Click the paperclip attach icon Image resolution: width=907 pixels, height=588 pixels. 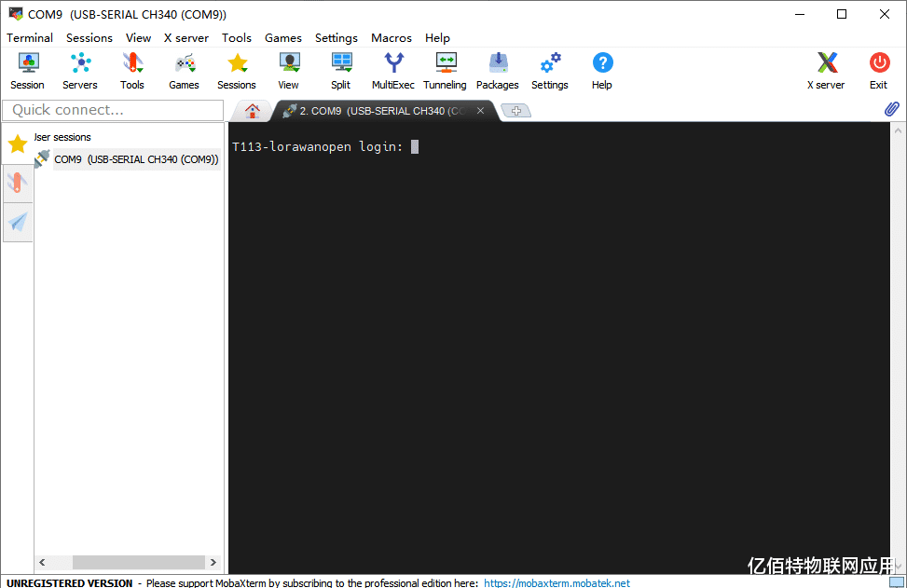click(x=891, y=109)
